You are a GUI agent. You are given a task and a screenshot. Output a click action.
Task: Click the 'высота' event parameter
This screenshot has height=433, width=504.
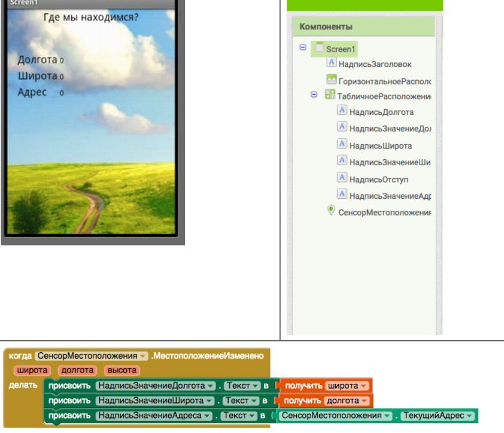point(122,370)
